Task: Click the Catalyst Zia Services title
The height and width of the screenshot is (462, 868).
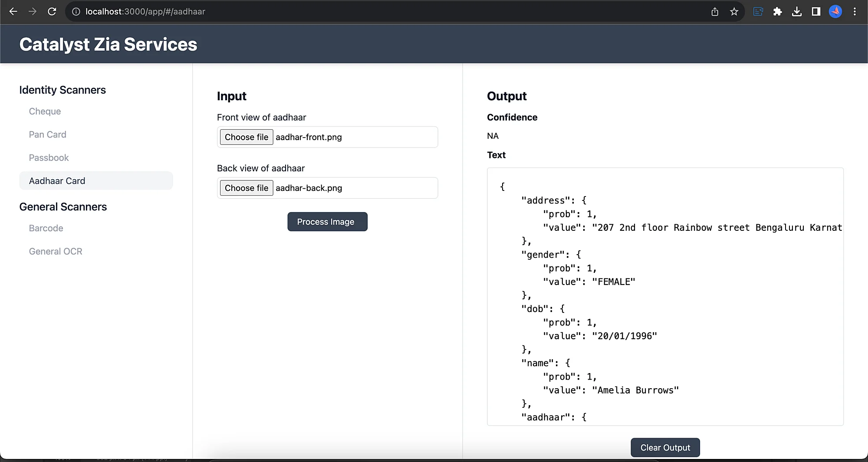Action: [x=108, y=44]
